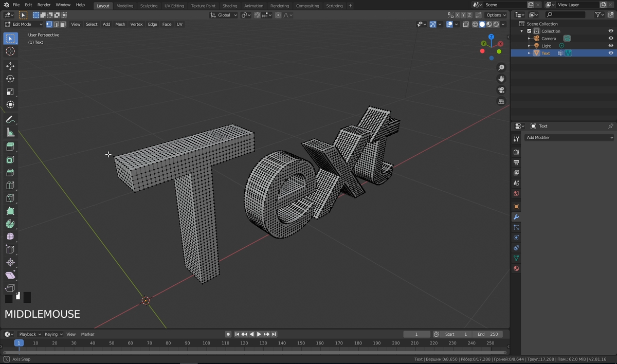Open the Mesh menu
Image resolution: width=617 pixels, height=364 pixels.
point(120,24)
